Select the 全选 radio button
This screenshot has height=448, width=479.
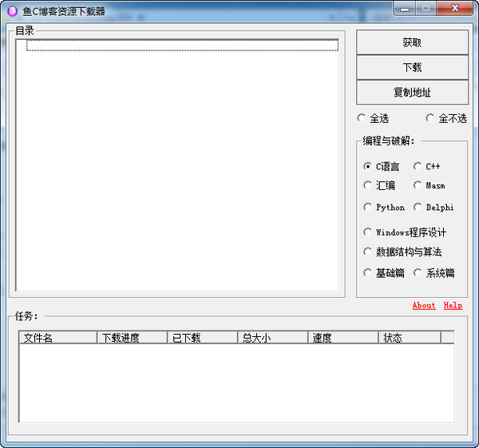click(x=362, y=118)
